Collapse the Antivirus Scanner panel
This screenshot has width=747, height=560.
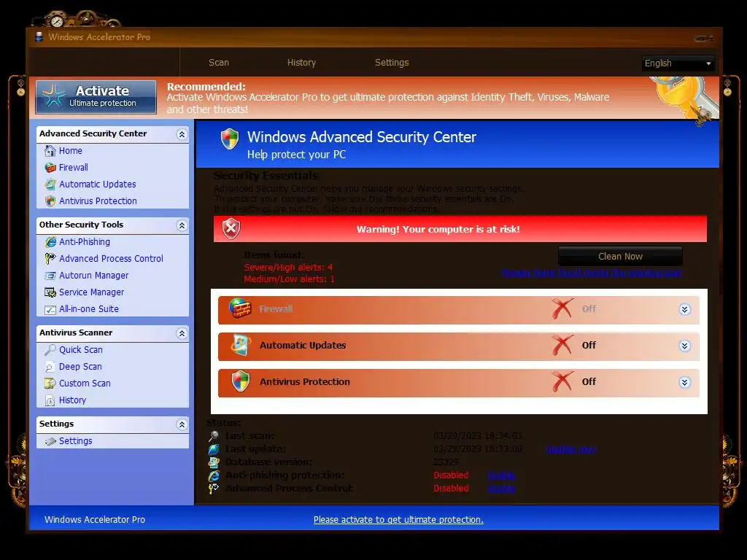tap(182, 333)
